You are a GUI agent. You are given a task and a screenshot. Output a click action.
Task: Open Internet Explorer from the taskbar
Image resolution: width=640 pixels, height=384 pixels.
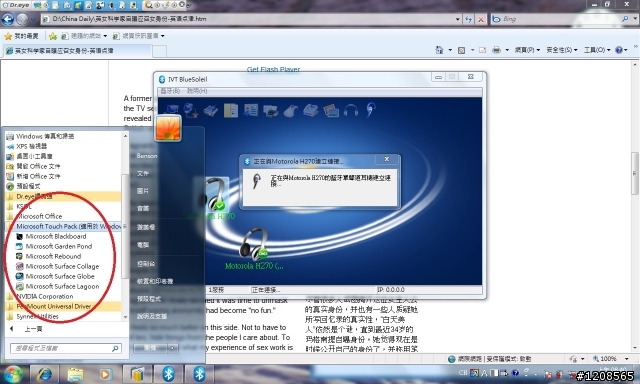point(44,374)
